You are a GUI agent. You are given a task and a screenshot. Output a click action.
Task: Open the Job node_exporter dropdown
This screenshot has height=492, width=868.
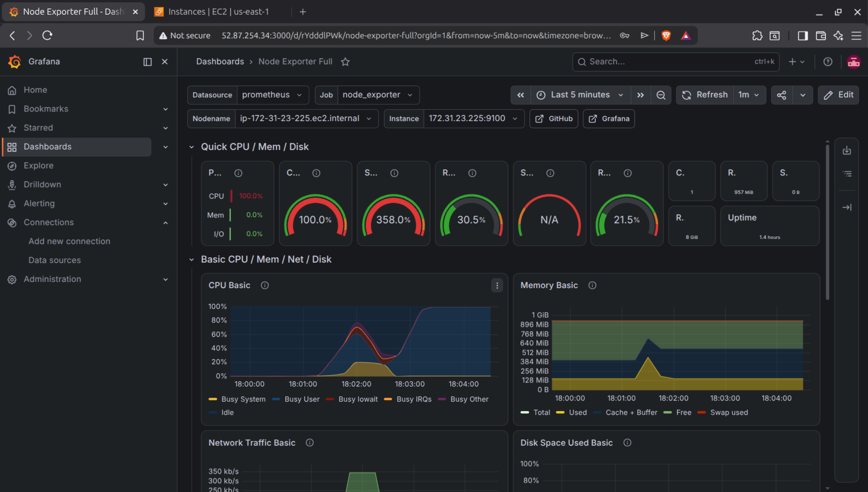click(378, 95)
